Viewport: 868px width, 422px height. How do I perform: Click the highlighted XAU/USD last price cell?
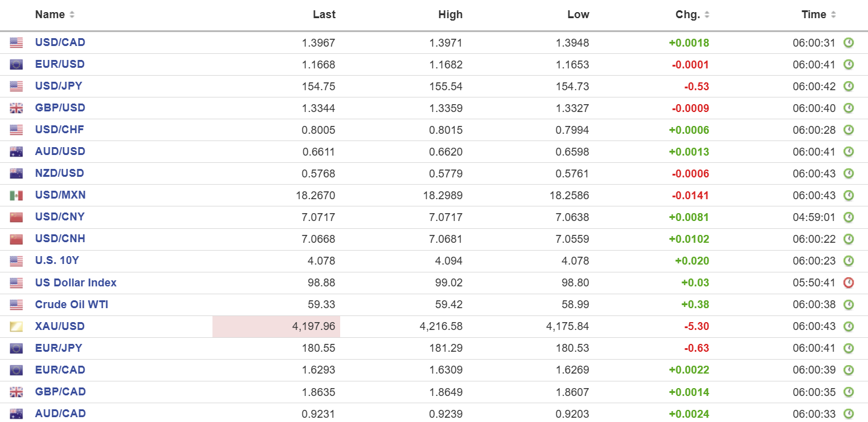pyautogui.click(x=276, y=326)
